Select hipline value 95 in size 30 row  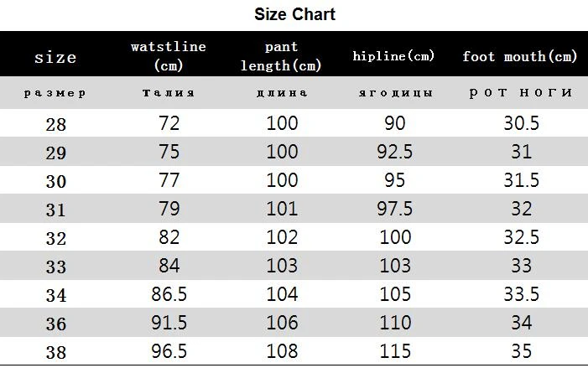(x=395, y=180)
